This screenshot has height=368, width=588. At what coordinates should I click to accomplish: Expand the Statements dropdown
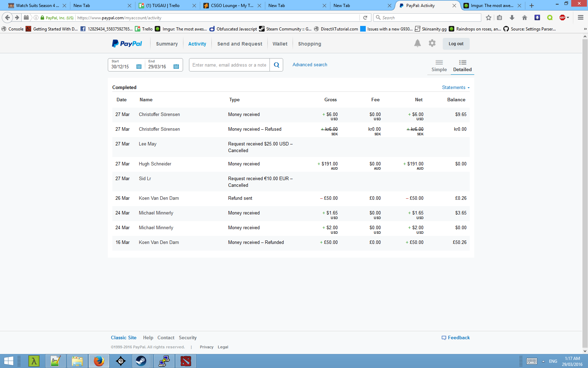pyautogui.click(x=456, y=88)
